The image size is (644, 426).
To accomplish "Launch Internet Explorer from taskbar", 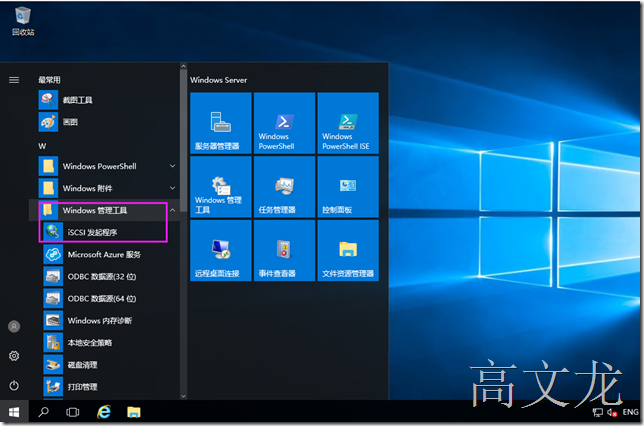I will point(104,412).
